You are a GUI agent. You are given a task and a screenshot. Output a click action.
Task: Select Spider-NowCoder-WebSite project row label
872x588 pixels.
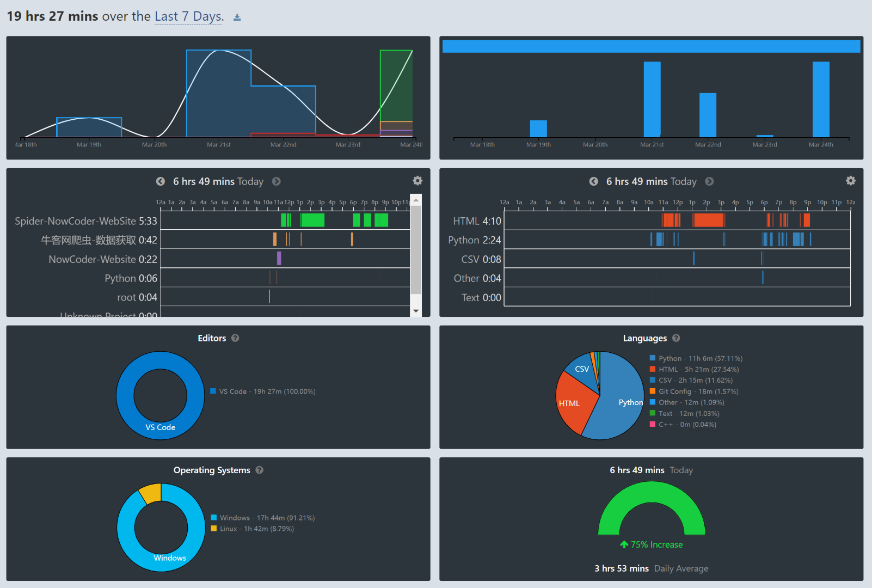click(x=86, y=221)
